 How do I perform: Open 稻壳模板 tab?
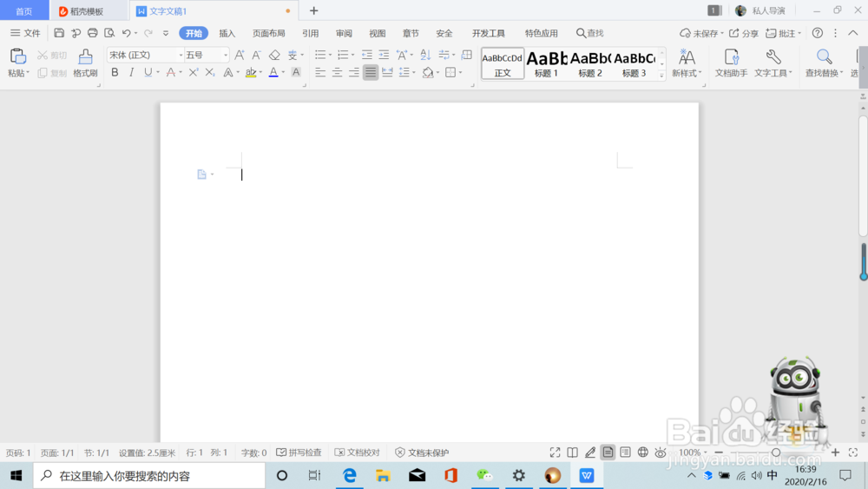click(88, 11)
